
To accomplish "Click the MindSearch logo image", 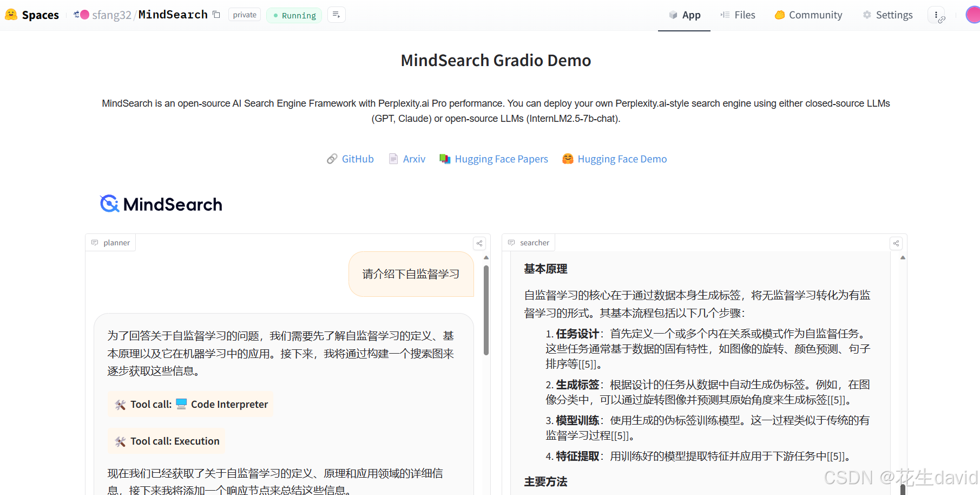I will (161, 204).
